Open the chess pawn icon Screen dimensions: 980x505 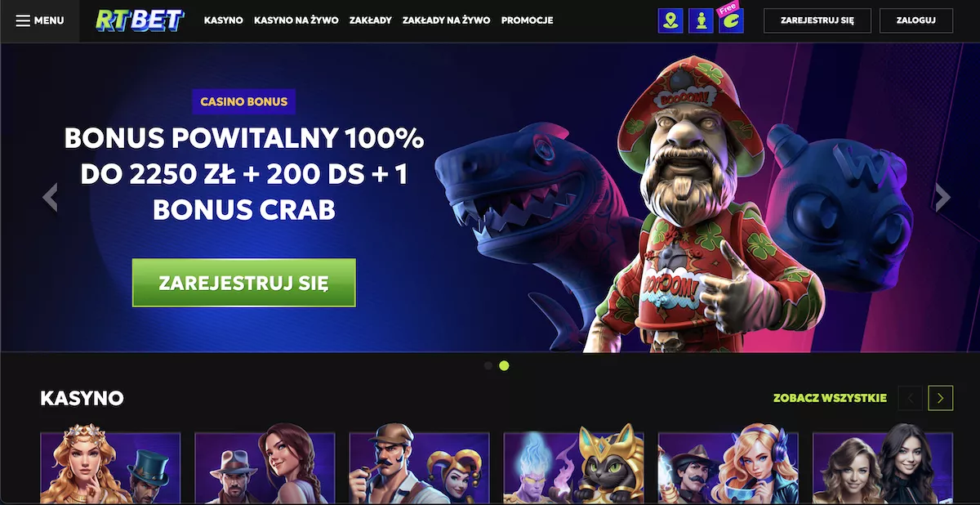click(x=701, y=20)
